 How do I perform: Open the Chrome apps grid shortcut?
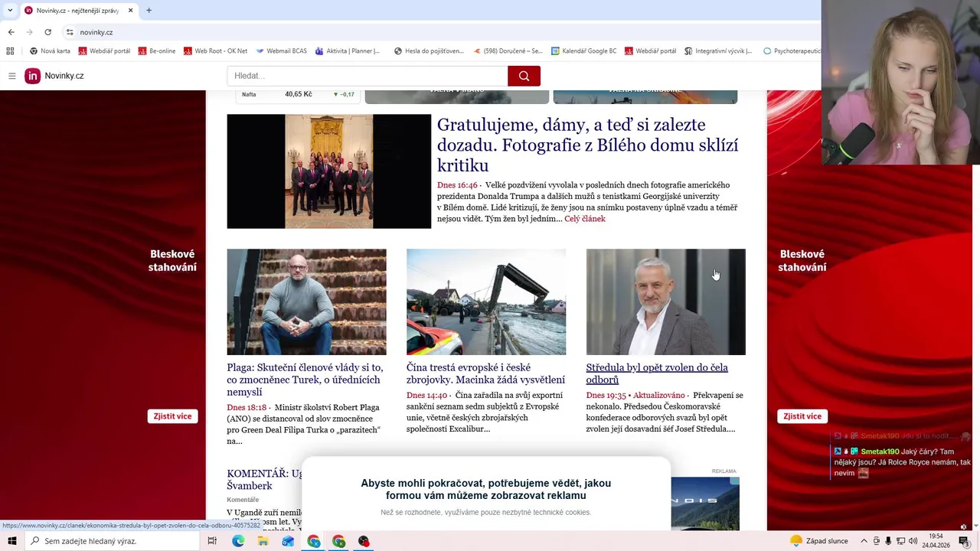click(10, 51)
